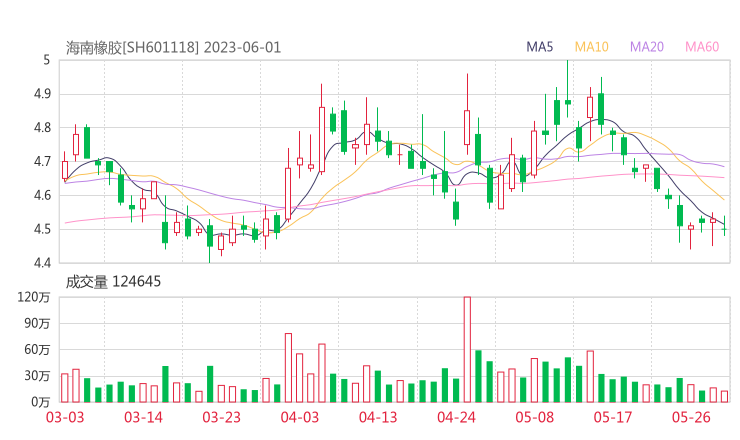Click the tall red candlestick above 04-24
The height and width of the screenshot is (440, 740).
click(467, 114)
